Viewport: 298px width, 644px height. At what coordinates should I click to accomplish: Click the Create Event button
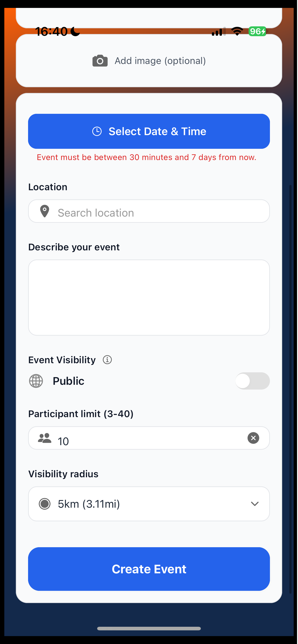(x=149, y=569)
